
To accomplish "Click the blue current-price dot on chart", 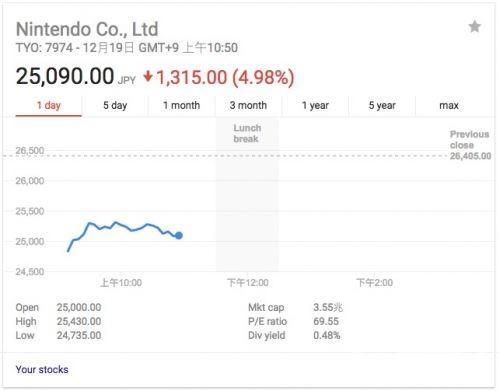I will [x=179, y=236].
